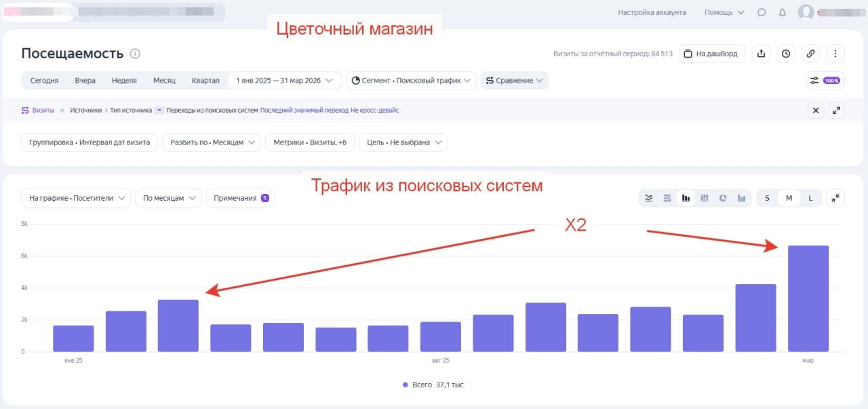Set chart size to M

(789, 198)
